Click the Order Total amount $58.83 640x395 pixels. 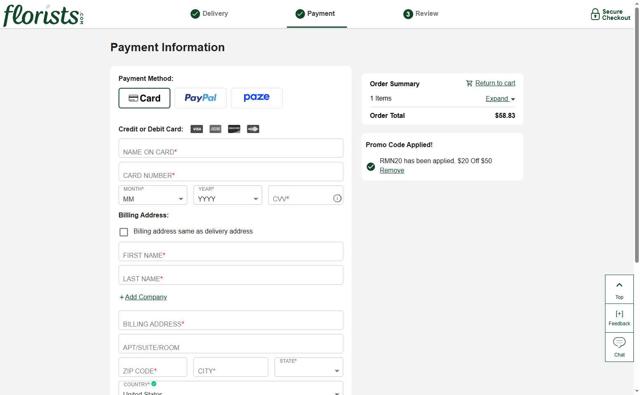tap(505, 115)
